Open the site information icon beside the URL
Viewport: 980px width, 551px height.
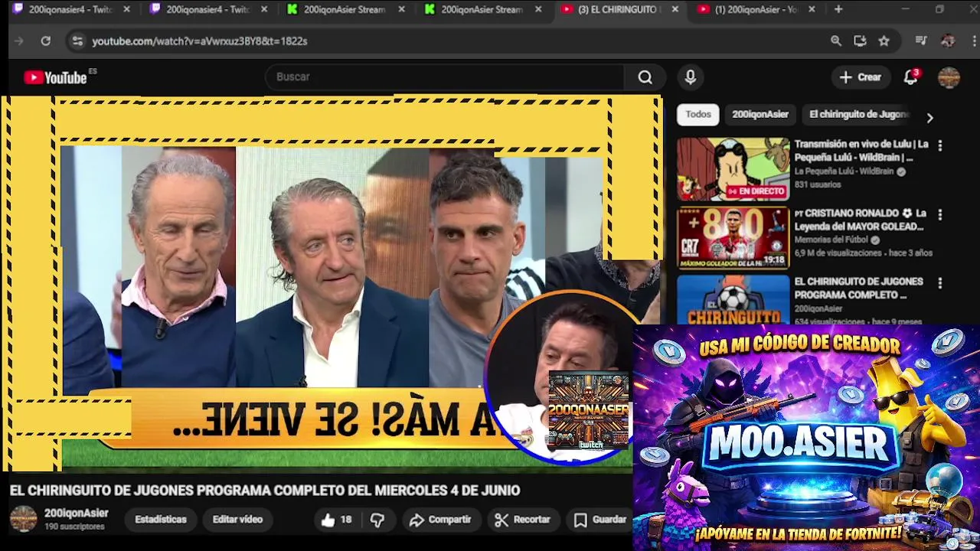(77, 41)
